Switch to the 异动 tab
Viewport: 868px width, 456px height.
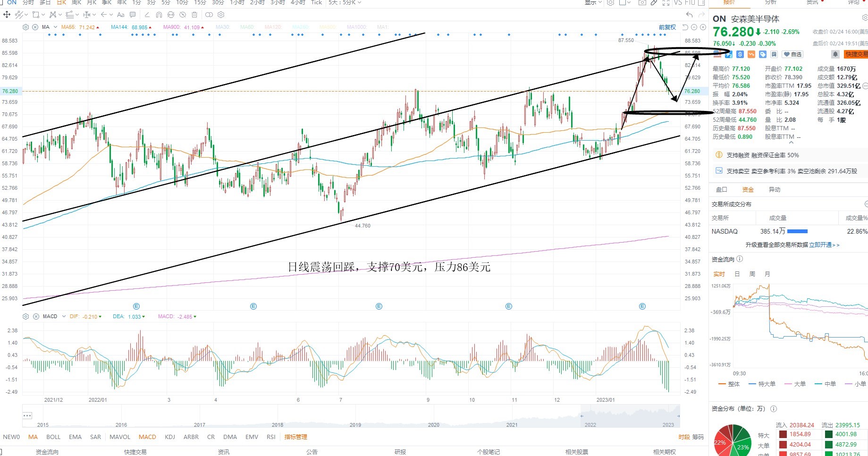(775, 190)
